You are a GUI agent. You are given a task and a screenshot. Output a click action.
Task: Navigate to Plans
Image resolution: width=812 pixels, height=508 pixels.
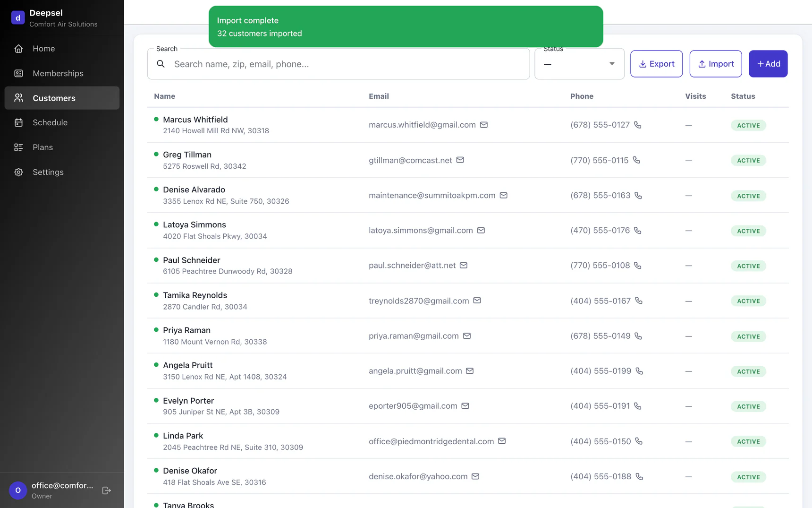click(62, 147)
